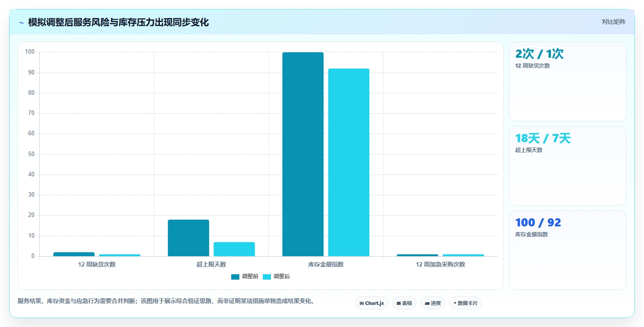Click the 对比矩阵 label in header
Viewport: 644px width, 327px height.
[613, 22]
